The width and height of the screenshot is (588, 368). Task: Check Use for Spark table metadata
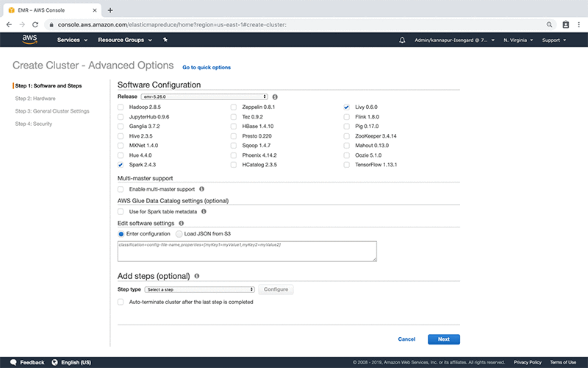click(121, 212)
